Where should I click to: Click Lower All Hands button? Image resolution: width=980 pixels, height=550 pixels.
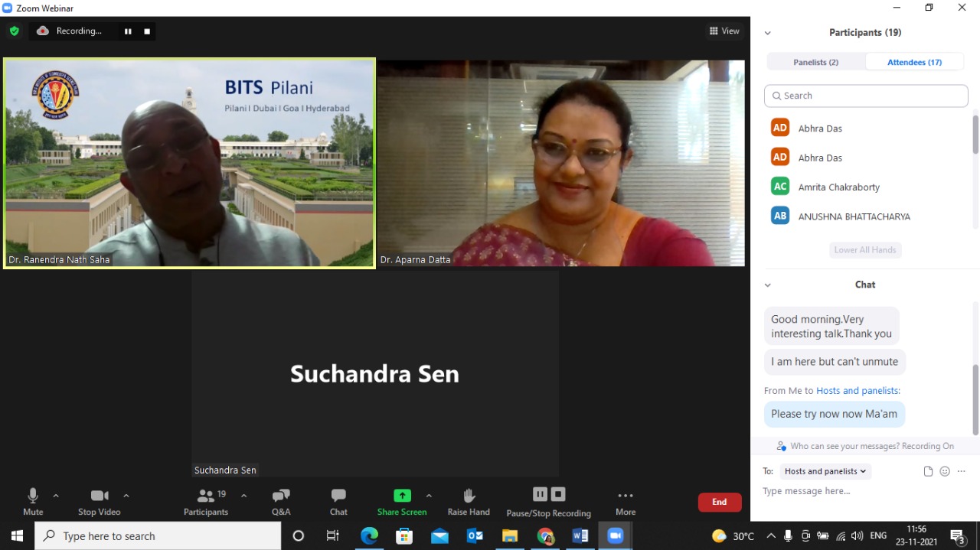tap(865, 250)
